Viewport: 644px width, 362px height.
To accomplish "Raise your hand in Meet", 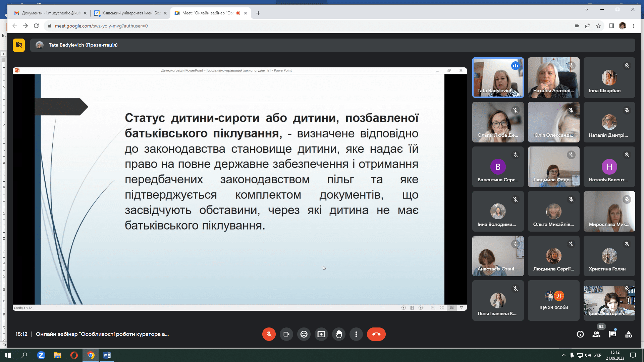I will pos(339,334).
